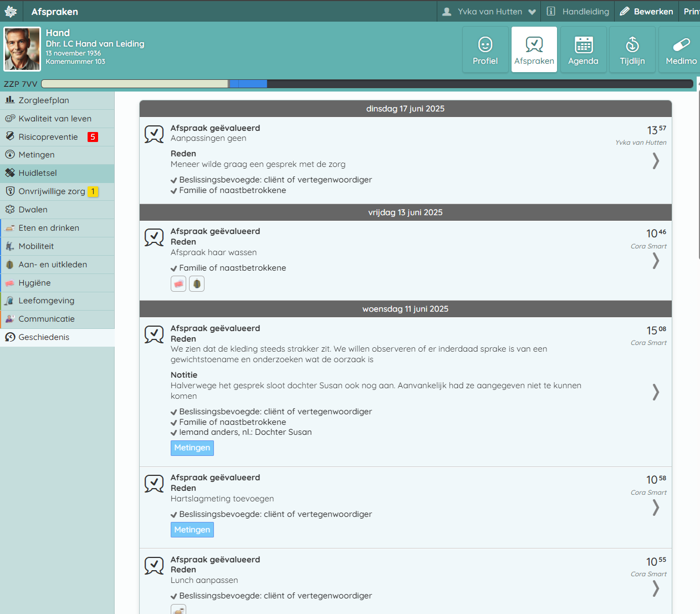The image size is (700, 614).
Task: Open Risicopreventie in the sidebar
Action: coord(48,137)
